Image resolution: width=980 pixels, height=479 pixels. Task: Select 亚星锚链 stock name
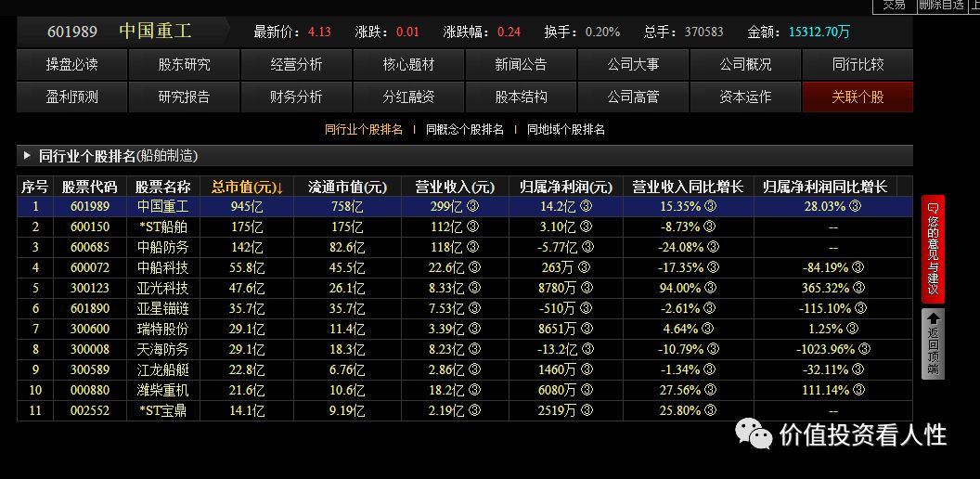point(163,308)
